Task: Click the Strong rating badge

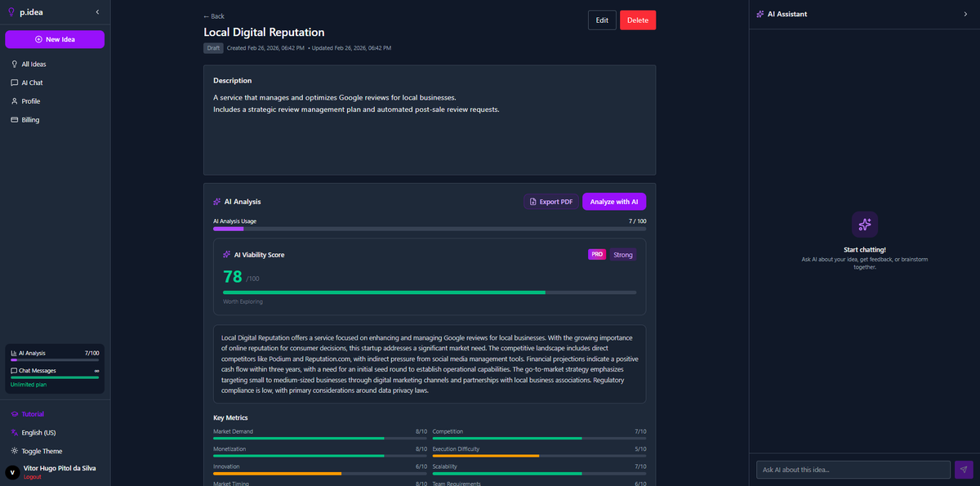Action: point(623,255)
